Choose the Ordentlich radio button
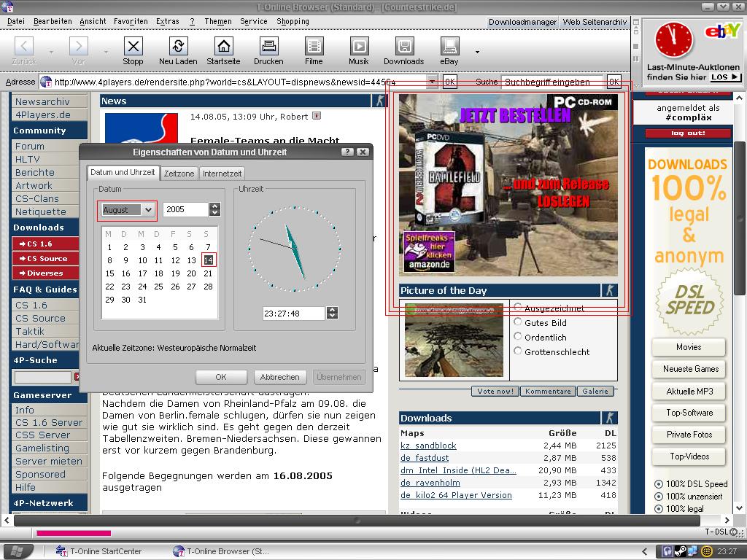 [x=518, y=336]
